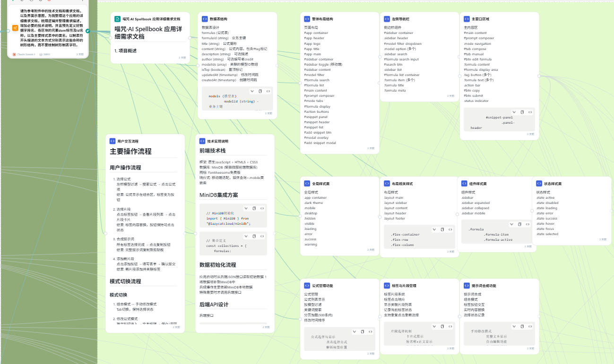Toggle source view on .flex-container code block
This screenshot has height=364, width=614.
tap(450, 229)
